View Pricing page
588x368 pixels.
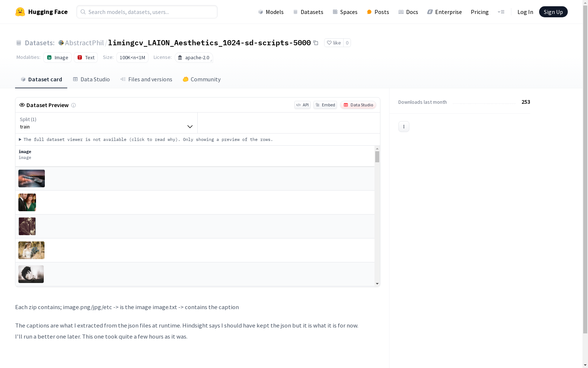point(480,12)
